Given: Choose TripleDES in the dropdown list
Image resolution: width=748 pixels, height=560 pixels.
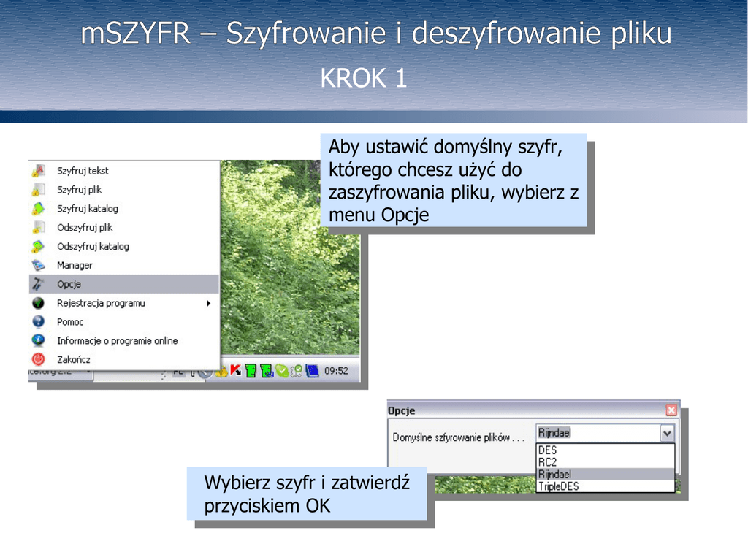Looking at the screenshot, I should (x=558, y=486).
